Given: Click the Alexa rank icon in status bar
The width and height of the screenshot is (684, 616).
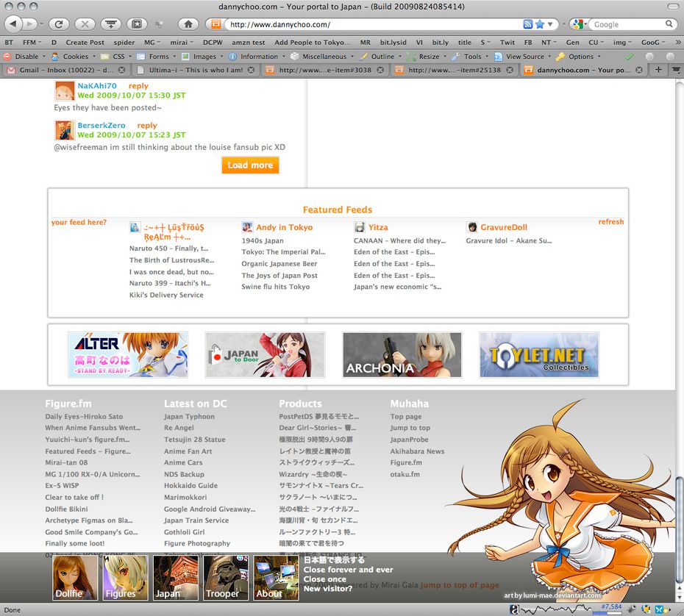Looking at the screenshot, I should (516, 609).
